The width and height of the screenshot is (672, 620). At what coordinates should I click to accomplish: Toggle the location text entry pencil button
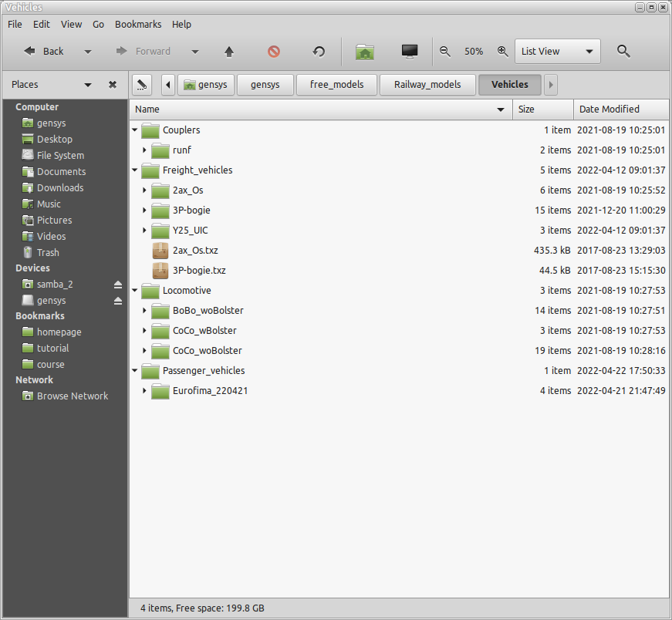pos(142,85)
